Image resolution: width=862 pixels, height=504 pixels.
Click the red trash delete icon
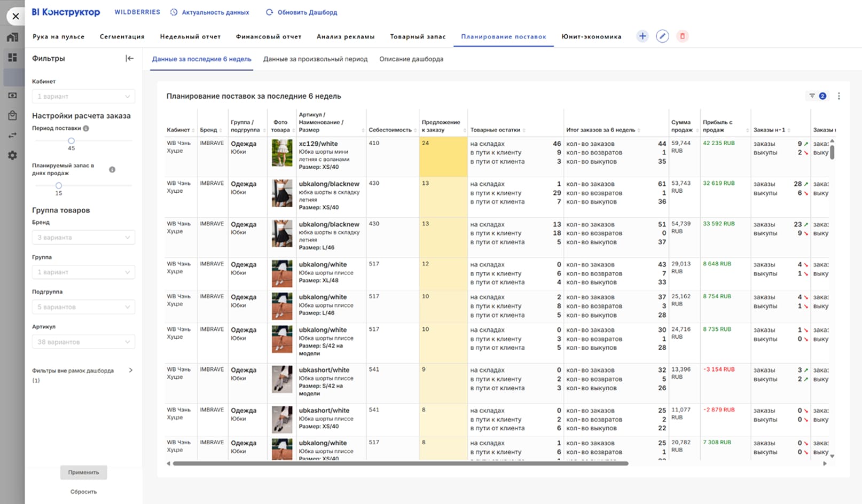coord(682,36)
